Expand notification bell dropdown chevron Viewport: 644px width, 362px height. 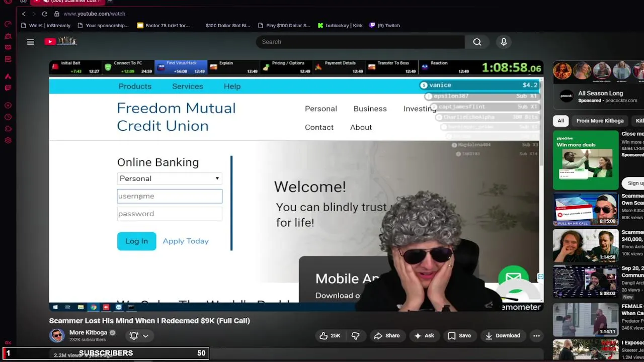click(x=145, y=336)
